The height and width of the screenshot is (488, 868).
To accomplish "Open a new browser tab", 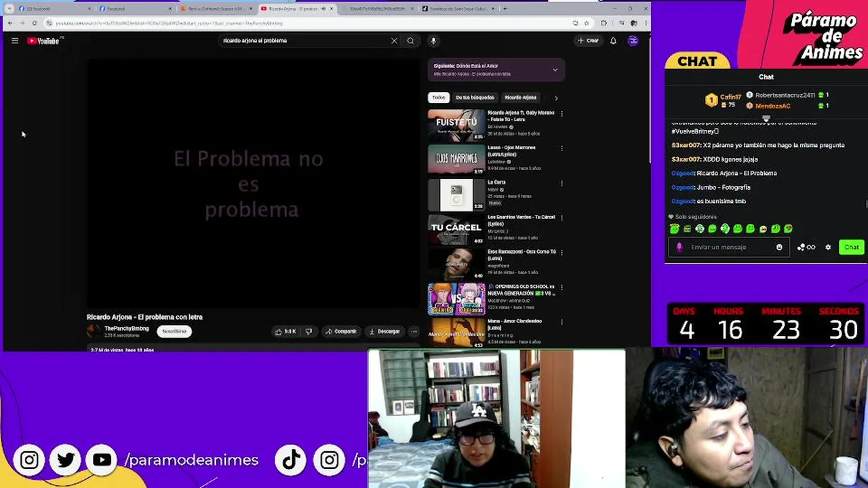I will click(x=504, y=9).
